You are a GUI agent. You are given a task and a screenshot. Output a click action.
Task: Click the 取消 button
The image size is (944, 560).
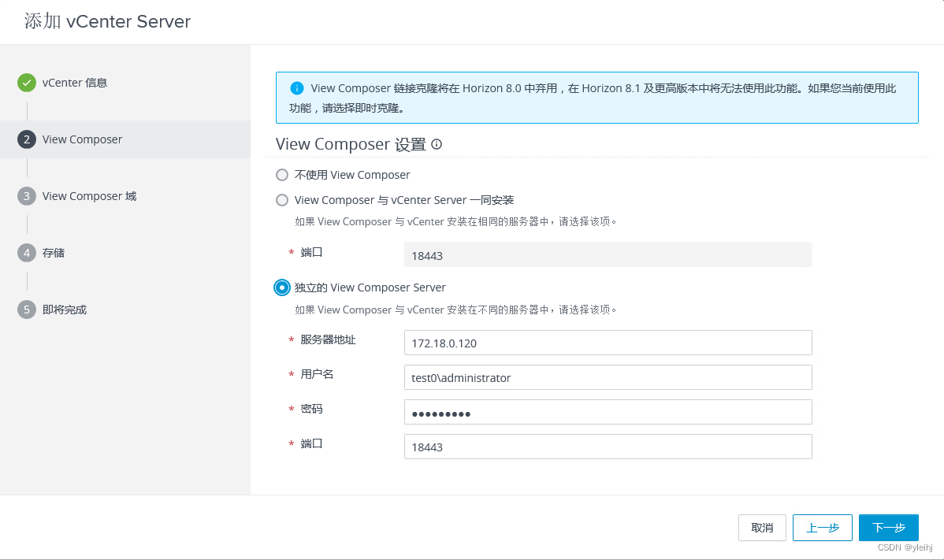click(x=762, y=528)
